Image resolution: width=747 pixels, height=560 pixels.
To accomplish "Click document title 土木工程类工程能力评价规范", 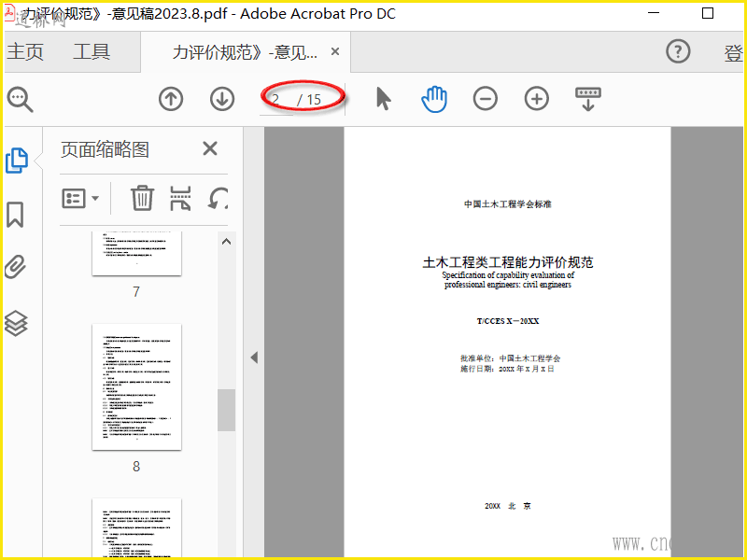I will (x=508, y=262).
